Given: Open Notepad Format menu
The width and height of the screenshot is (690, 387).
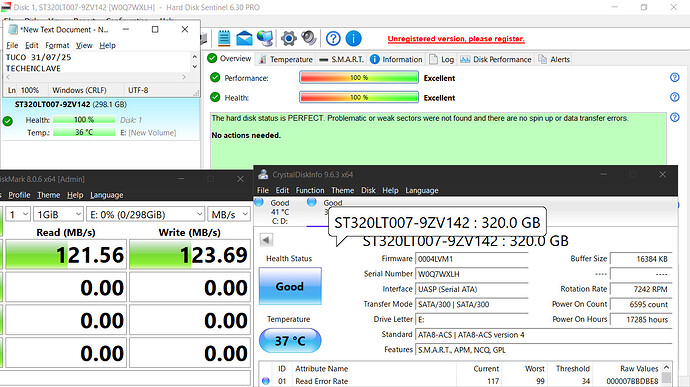Looking at the screenshot, I should (x=57, y=45).
